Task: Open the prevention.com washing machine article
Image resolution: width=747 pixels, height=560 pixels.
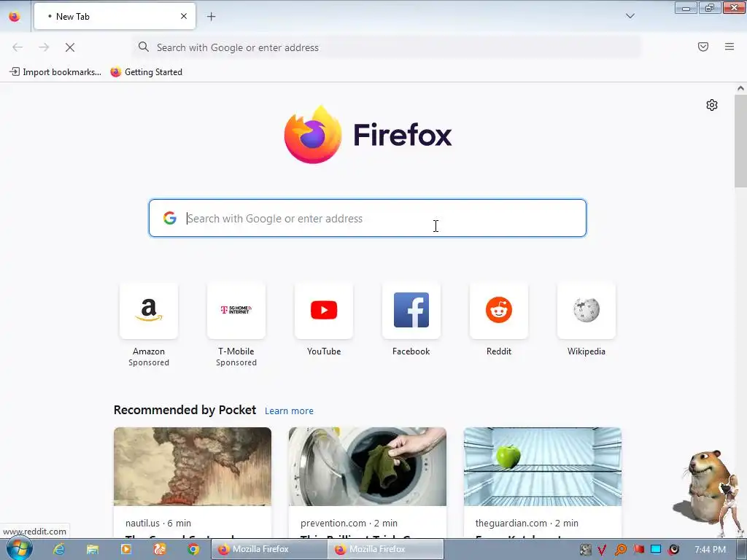Action: [368, 467]
